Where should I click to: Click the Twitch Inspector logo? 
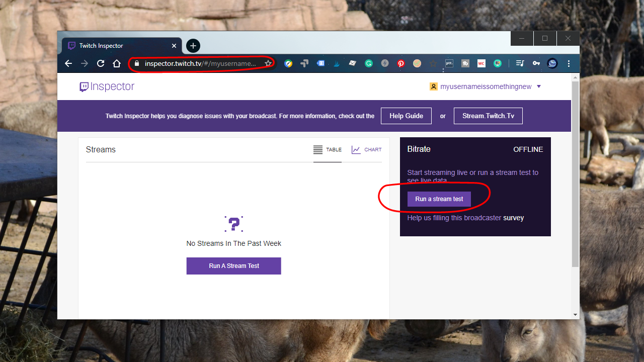107,86
